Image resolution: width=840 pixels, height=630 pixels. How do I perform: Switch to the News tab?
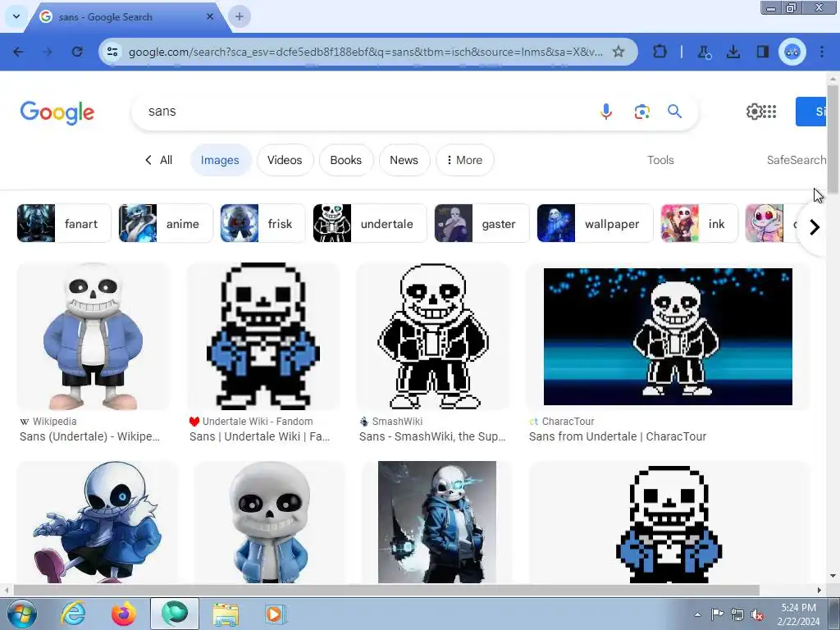404,160
